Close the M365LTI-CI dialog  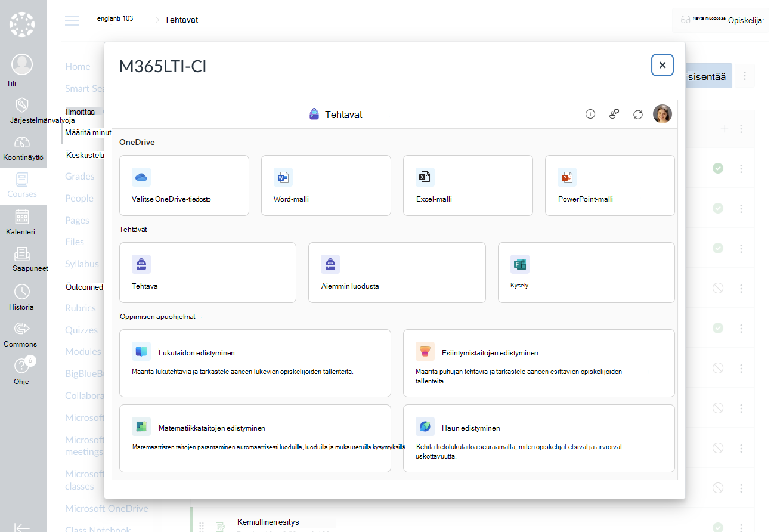662,65
